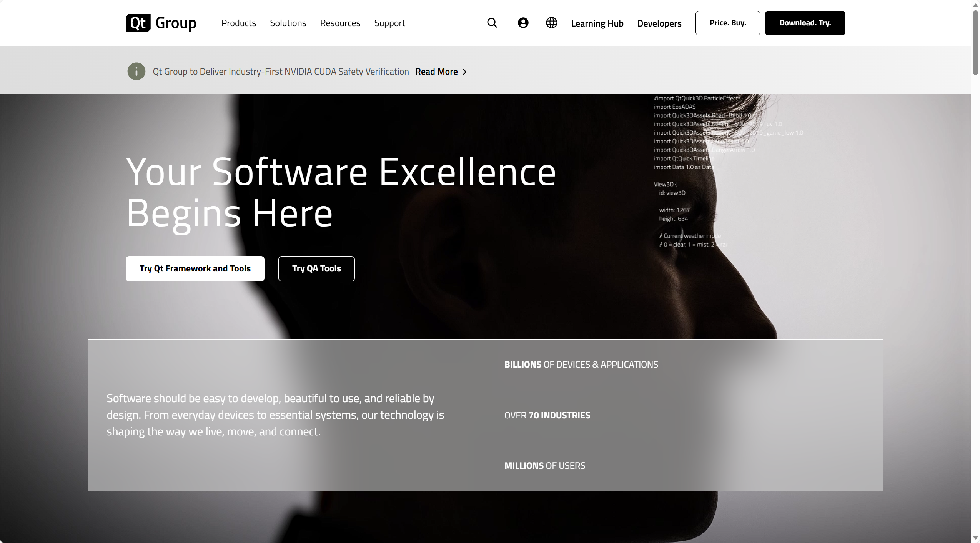The image size is (980, 543).
Task: Click the green info circle icon
Action: (x=136, y=72)
